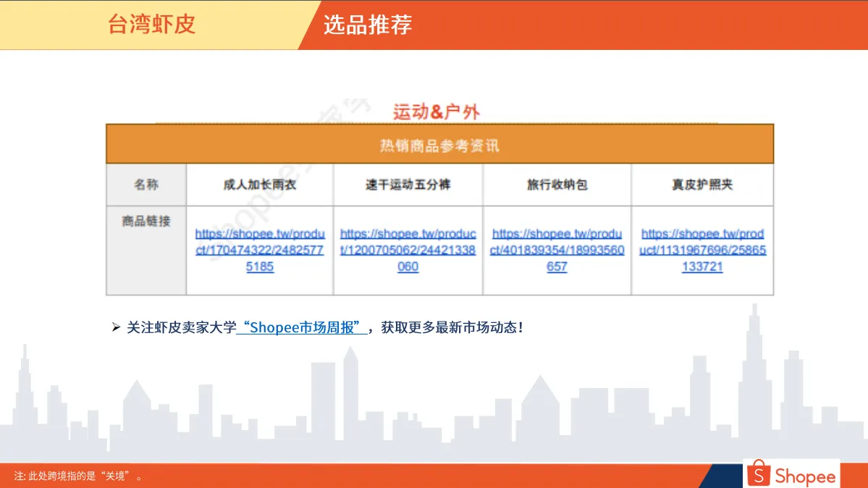868x488 pixels.
Task: Click the arrow bullet before 关注虾皮卖家大学
Action: point(116,328)
